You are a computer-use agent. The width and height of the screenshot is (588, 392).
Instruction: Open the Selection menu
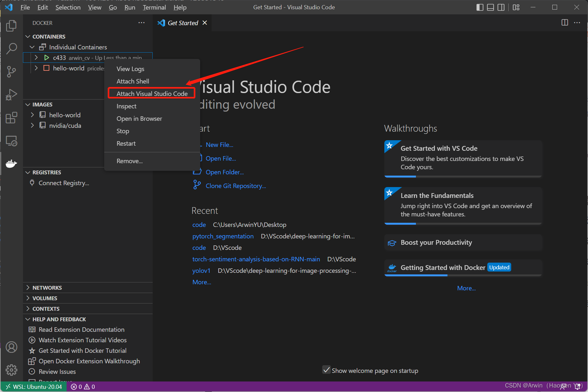click(x=68, y=7)
